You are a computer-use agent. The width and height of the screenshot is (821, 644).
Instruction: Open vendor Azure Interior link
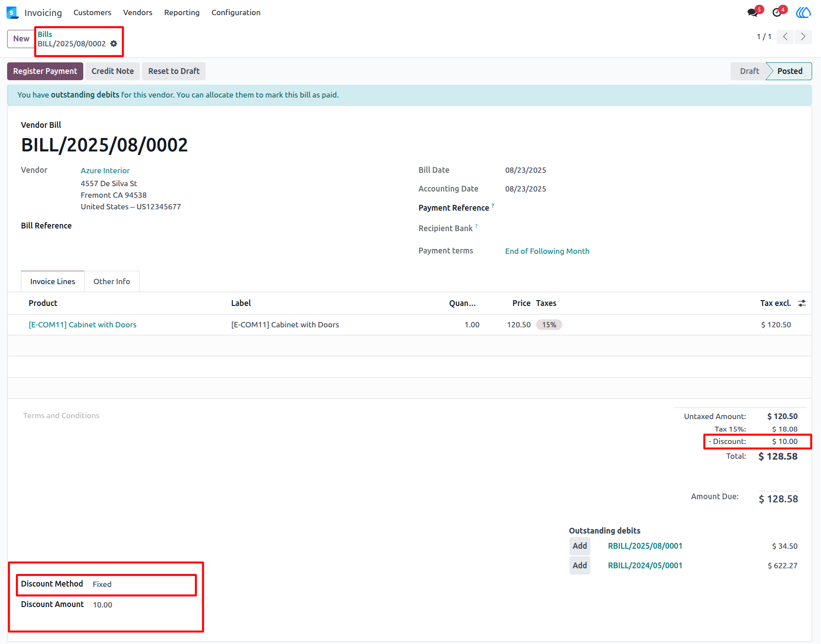[105, 171]
